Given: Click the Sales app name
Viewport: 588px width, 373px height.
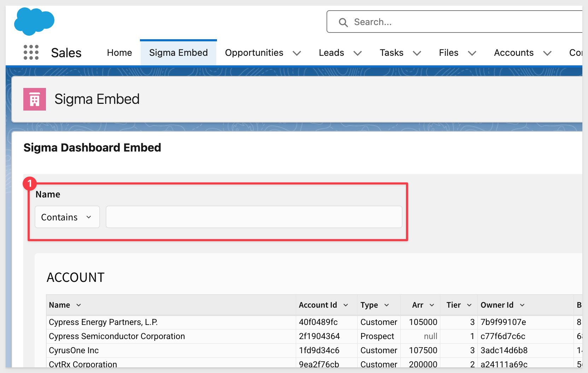Looking at the screenshot, I should point(66,53).
